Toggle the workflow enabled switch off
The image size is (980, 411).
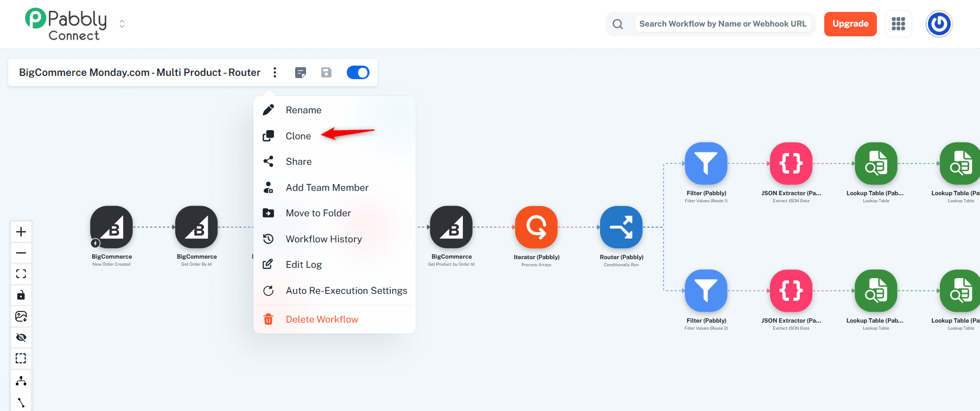coord(358,73)
